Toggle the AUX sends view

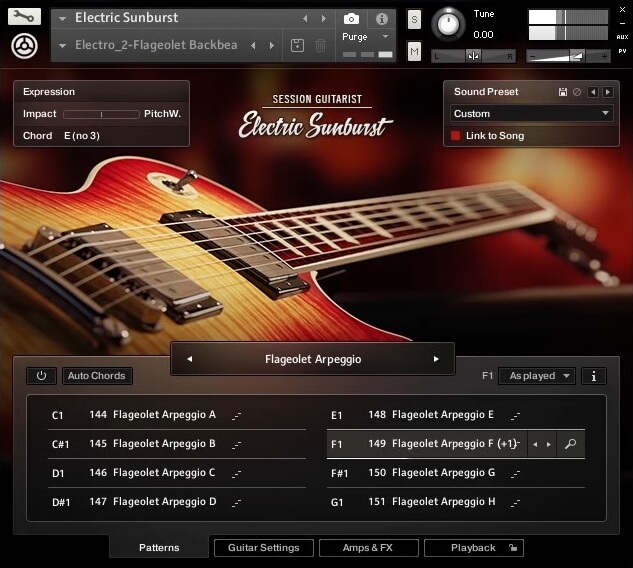coord(622,37)
